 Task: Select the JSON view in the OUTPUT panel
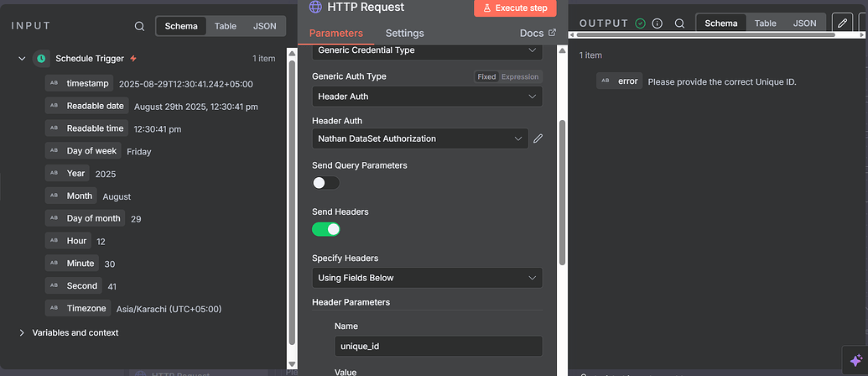point(804,23)
